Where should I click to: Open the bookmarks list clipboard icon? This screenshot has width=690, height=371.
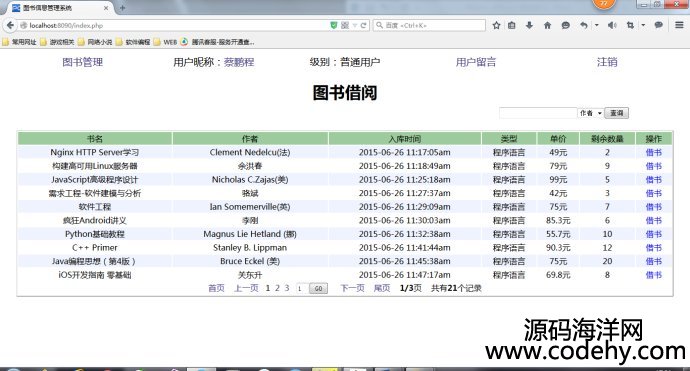(511, 26)
